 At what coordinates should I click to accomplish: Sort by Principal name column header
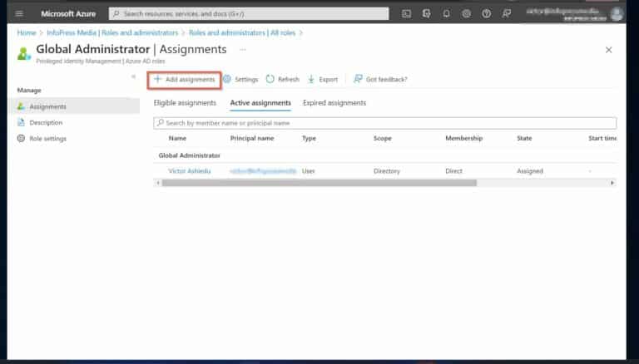pos(252,139)
